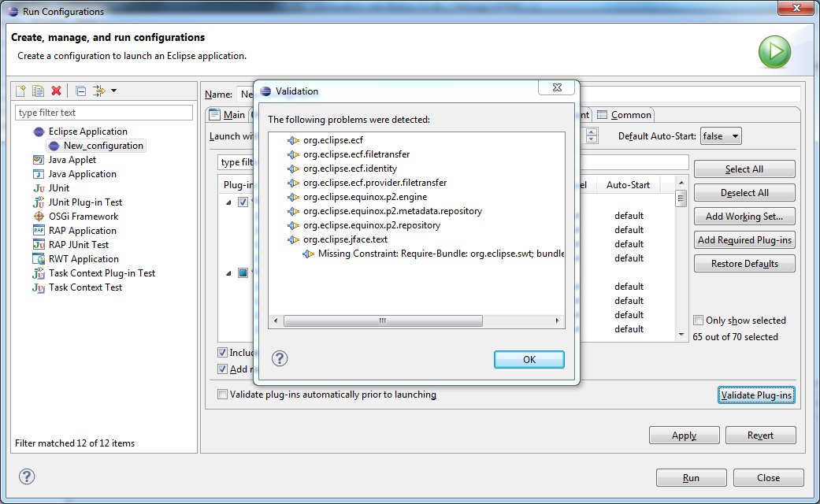This screenshot has height=504, width=820.
Task: Click the Validate Plug-ins button
Action: click(756, 395)
